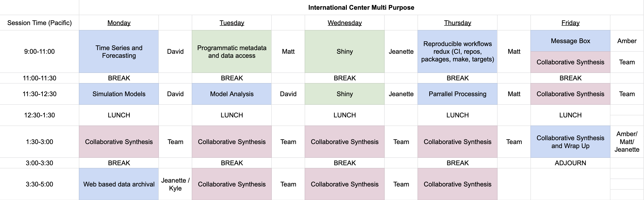Select the Web based data archival cell
Image resolution: width=644 pixels, height=200 pixels.
(x=119, y=184)
